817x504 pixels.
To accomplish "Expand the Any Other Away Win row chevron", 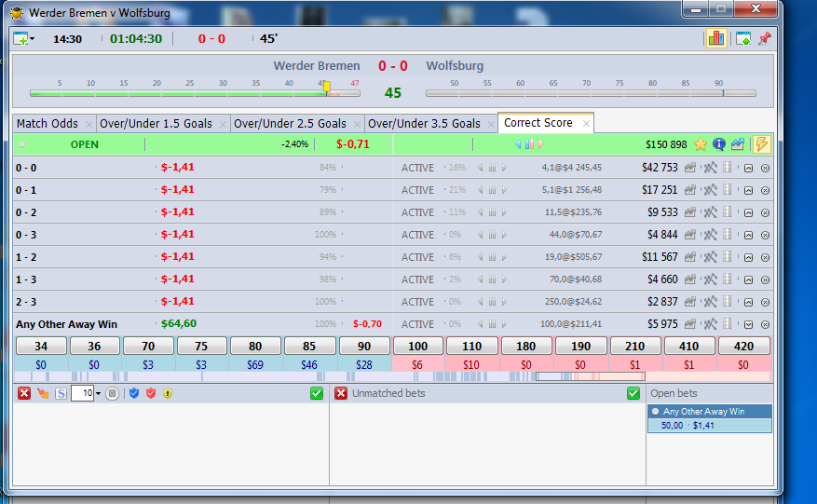I will 748,324.
